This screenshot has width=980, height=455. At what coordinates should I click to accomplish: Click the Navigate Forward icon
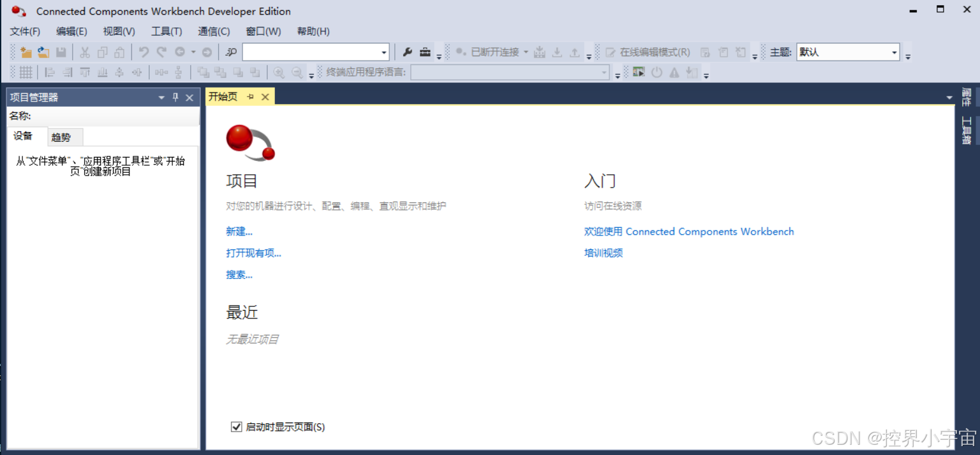[207, 52]
